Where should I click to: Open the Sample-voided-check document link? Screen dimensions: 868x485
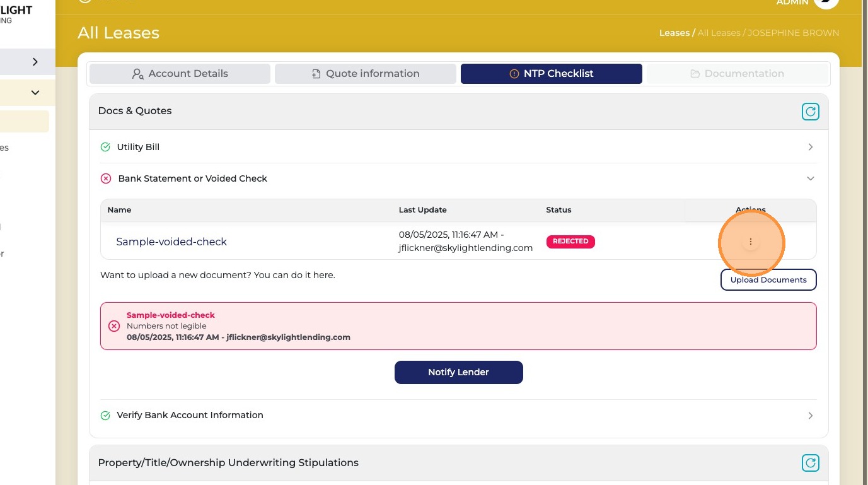click(171, 242)
